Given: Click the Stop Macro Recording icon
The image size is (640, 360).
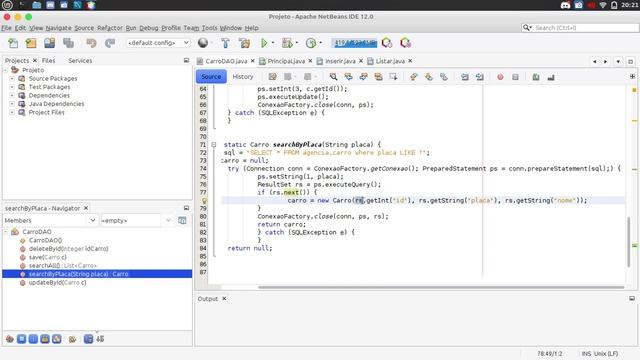Looking at the screenshot, I should [515, 77].
